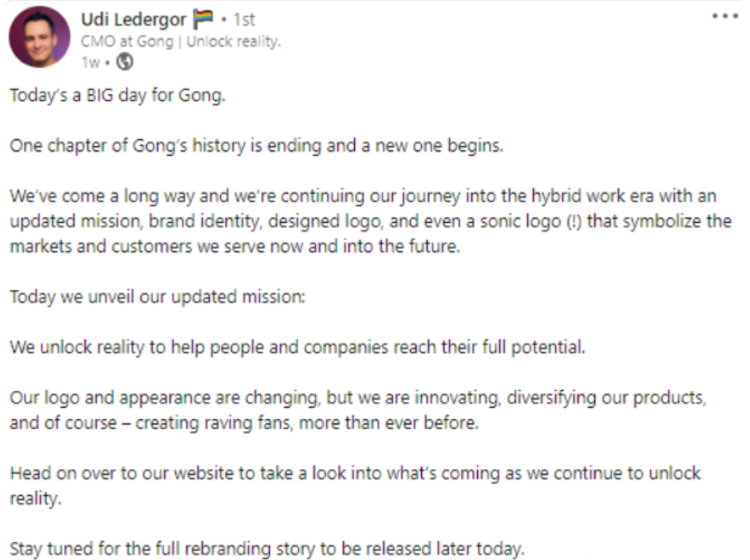Click the globe public visibility icon
This screenshot has height=560, width=750.
pos(125,62)
